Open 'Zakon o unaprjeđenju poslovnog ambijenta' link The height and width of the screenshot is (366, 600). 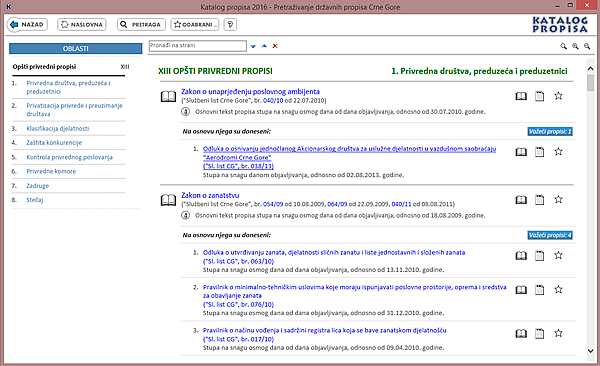pos(250,92)
